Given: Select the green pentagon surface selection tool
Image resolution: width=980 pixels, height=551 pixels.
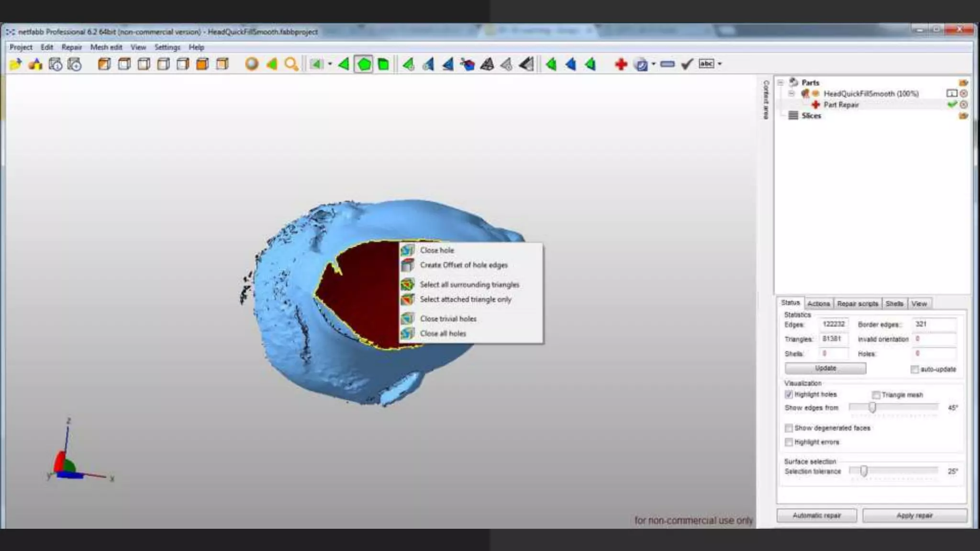Looking at the screenshot, I should (364, 64).
